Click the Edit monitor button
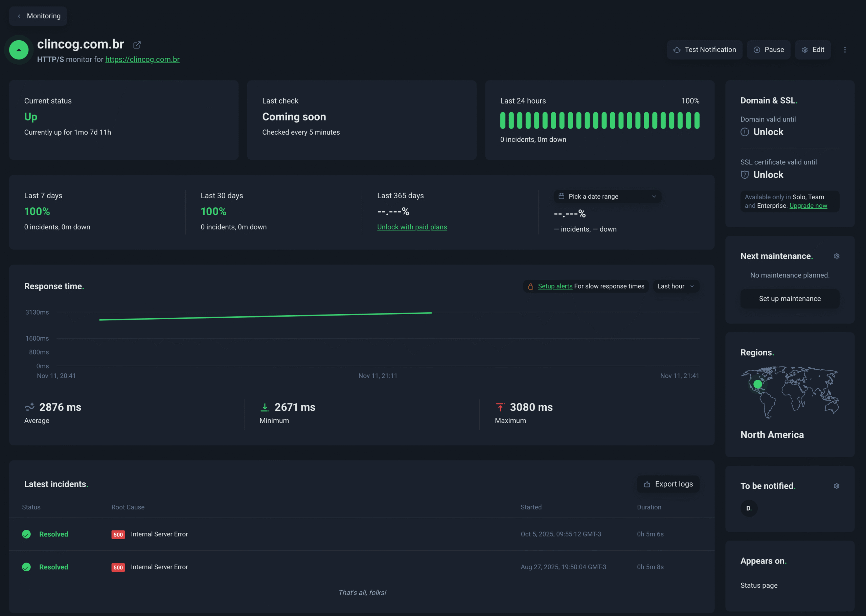The width and height of the screenshot is (866, 616). coord(813,50)
